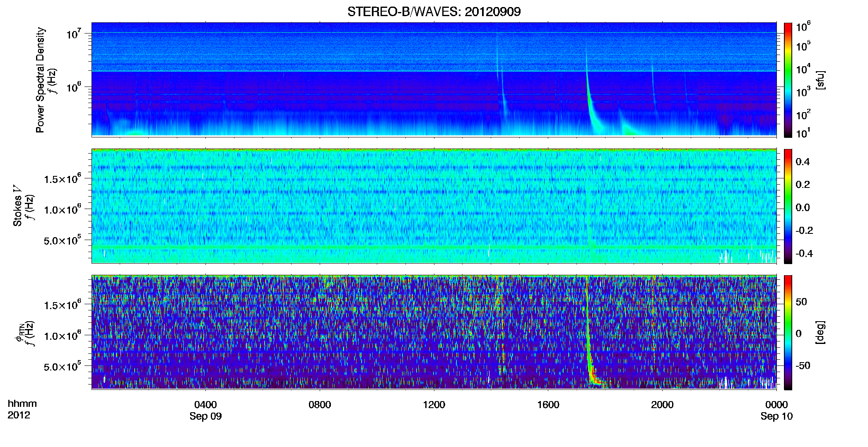Select the [deg] color bar unit label
This screenshot has height=447, width=868.
[820, 332]
